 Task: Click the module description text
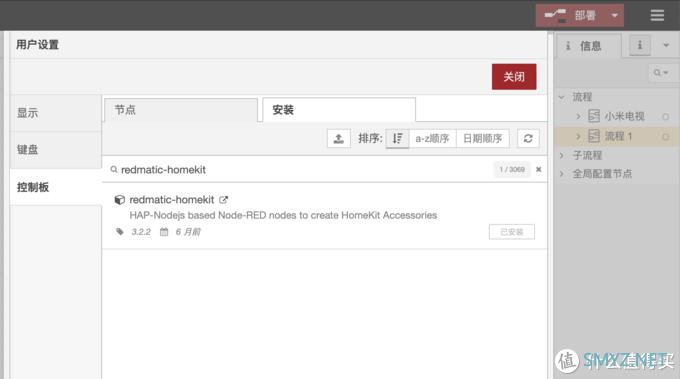coord(283,216)
